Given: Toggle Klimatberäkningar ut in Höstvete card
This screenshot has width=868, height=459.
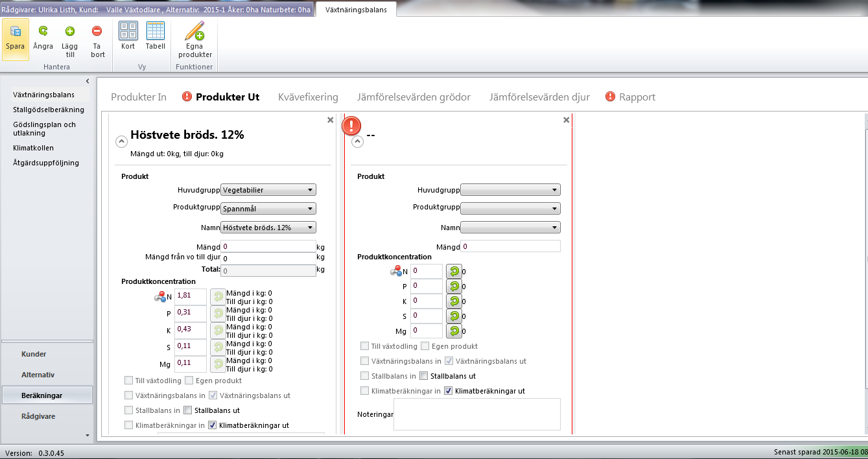Looking at the screenshot, I should pos(212,425).
